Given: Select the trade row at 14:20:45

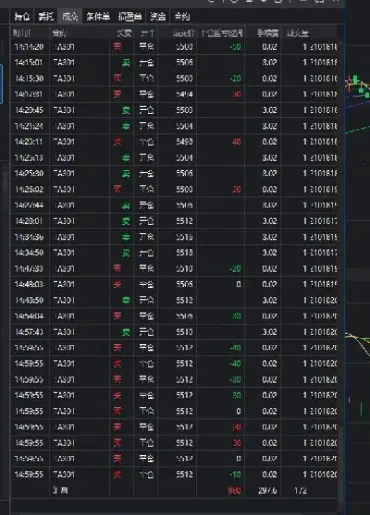Looking at the screenshot, I should [175, 110].
